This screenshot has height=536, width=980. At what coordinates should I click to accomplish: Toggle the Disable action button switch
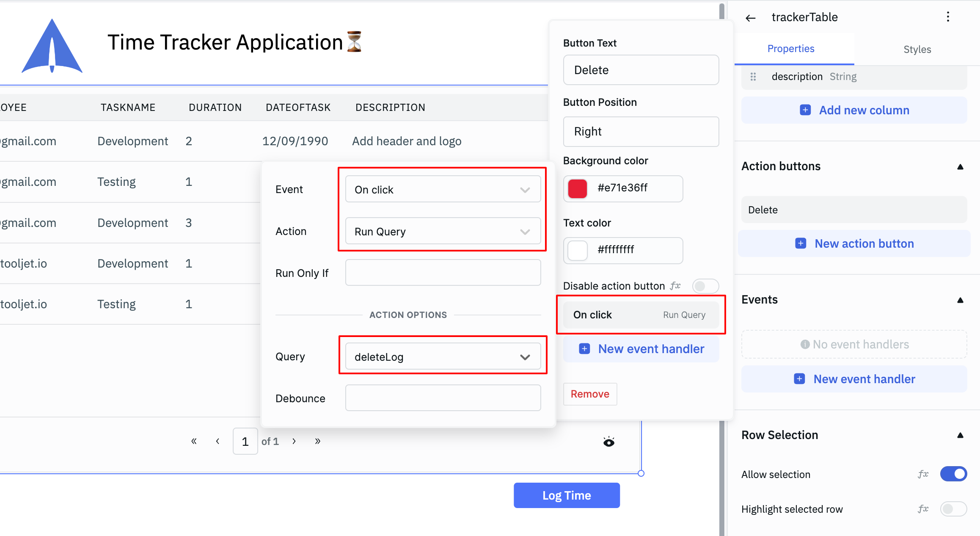[705, 286]
